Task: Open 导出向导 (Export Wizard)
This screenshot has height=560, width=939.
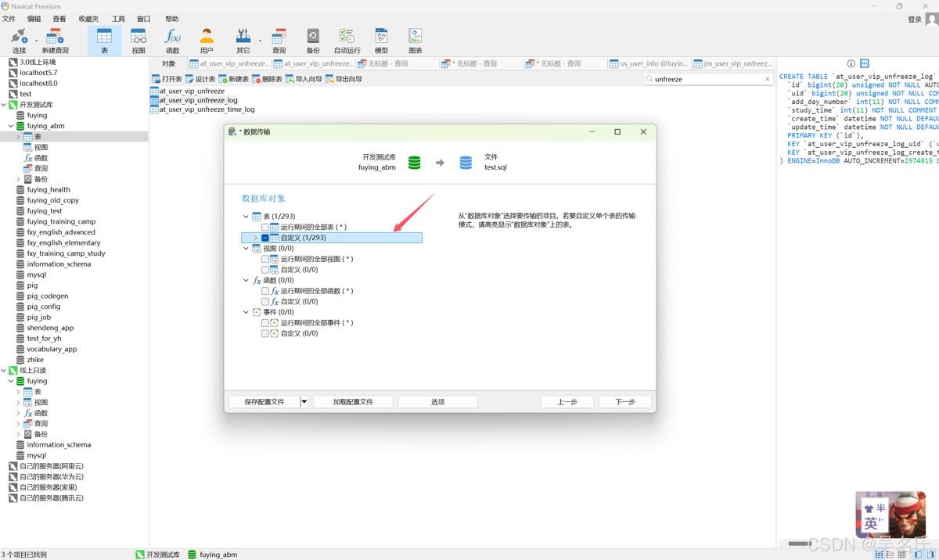Action: pos(344,79)
